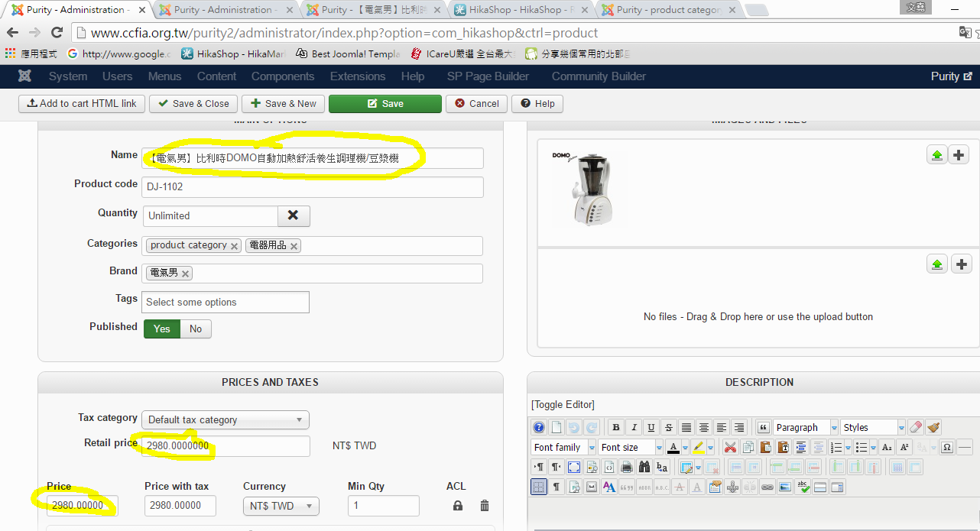Click Add to cart HTML link
980x531 pixels.
(82, 104)
